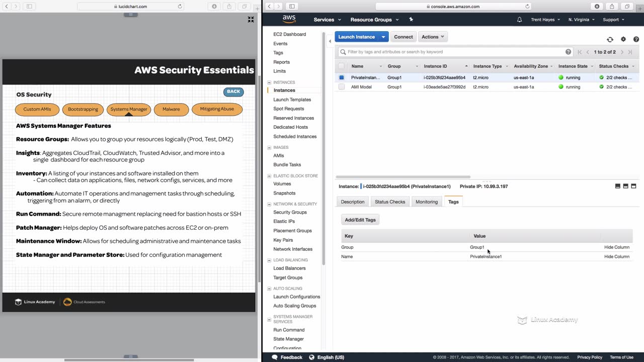The image size is (644, 362).
Task: Reload the lucidchart.com page
Action: [x=180, y=6]
